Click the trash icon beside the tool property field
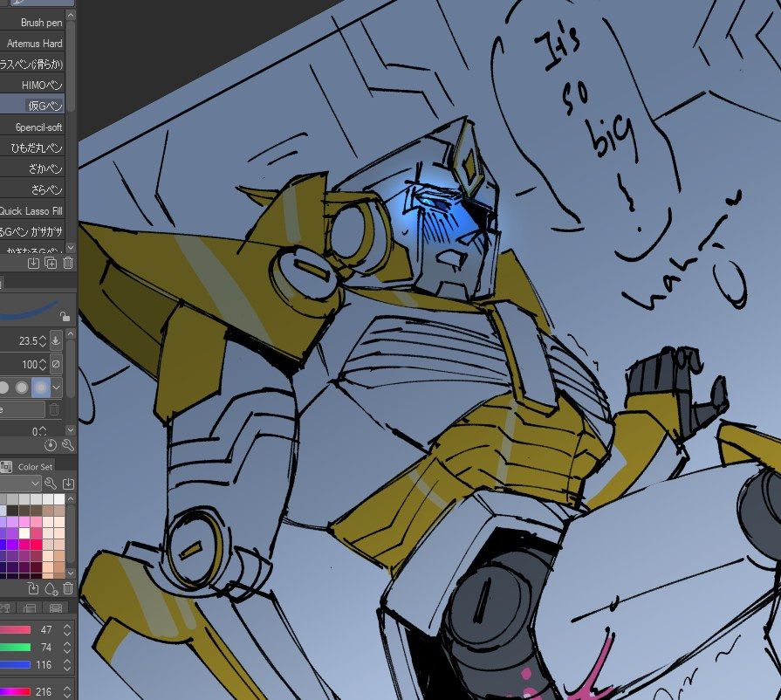The image size is (781, 700). tap(54, 409)
